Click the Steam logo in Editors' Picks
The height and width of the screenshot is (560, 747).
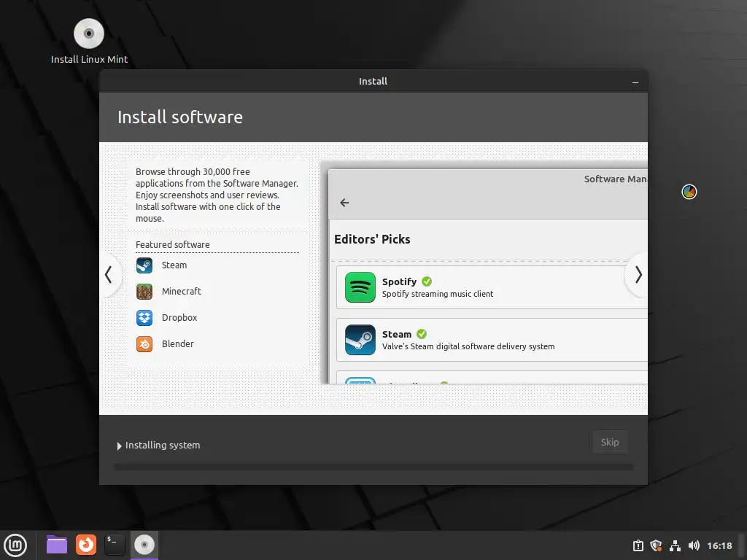tap(360, 340)
